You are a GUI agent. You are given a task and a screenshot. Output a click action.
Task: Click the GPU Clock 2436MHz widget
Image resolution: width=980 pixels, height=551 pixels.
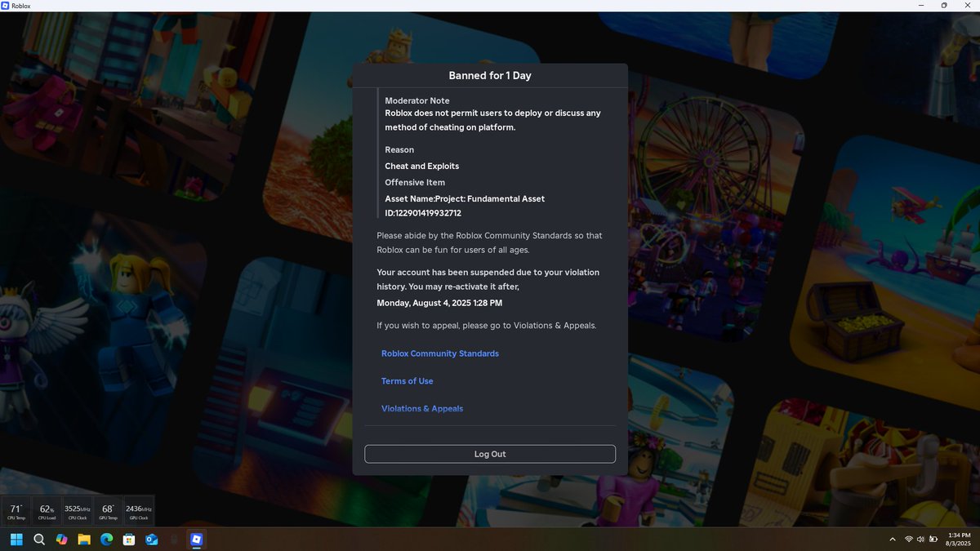138,512
